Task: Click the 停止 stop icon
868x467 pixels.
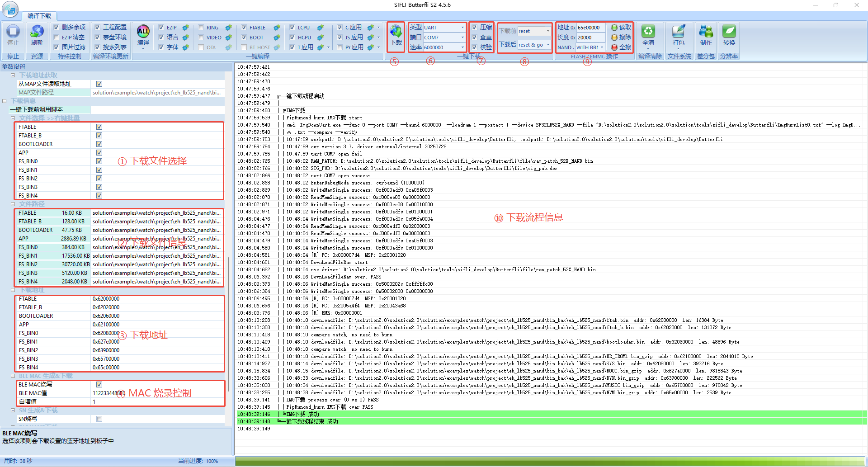Action: (13, 33)
